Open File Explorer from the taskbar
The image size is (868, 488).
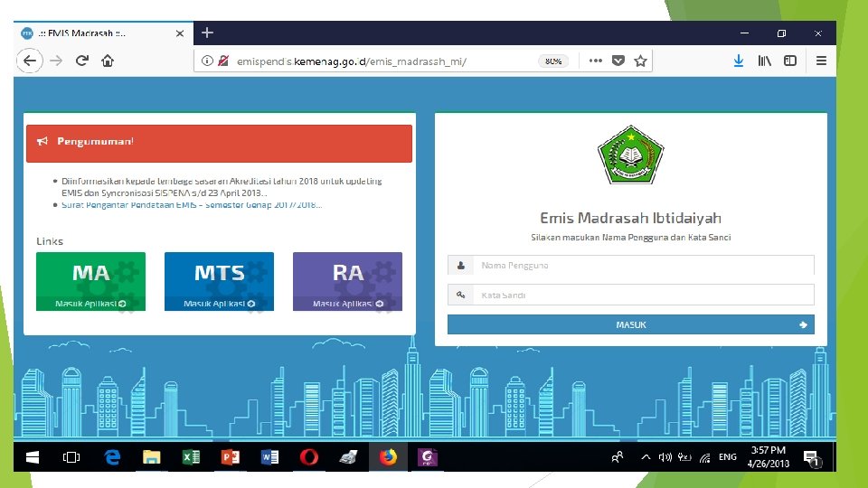click(x=151, y=457)
